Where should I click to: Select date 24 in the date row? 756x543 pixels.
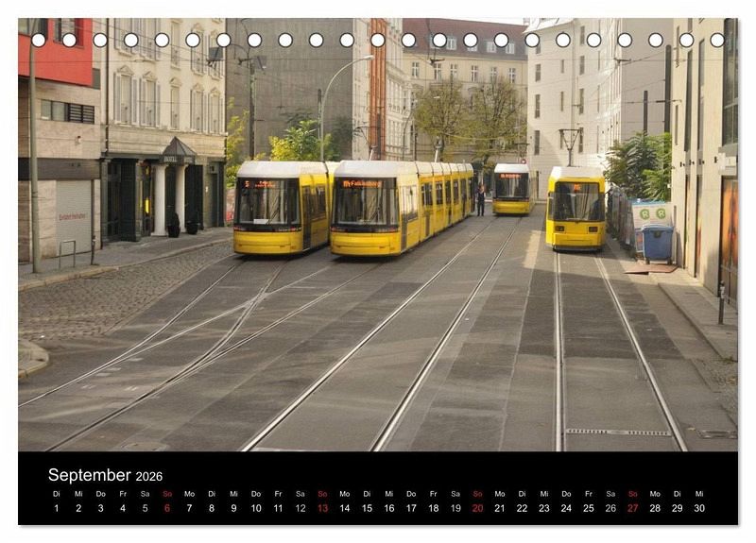(x=566, y=508)
